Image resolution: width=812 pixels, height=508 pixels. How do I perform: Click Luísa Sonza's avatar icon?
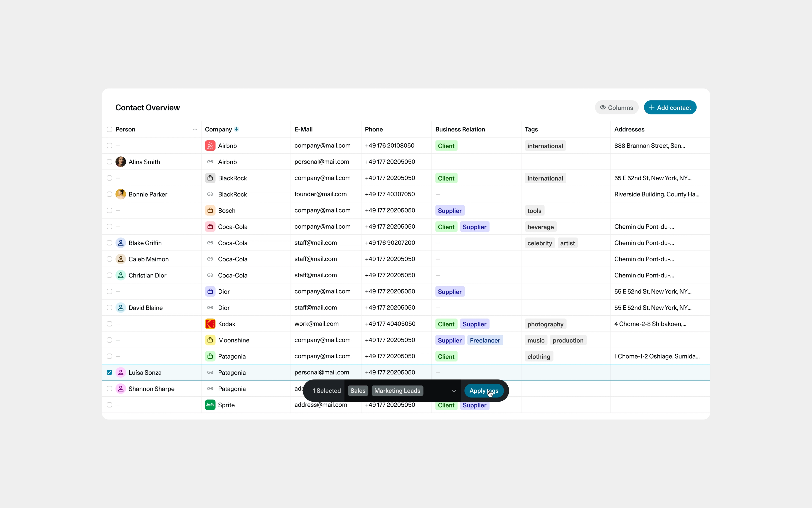(121, 372)
